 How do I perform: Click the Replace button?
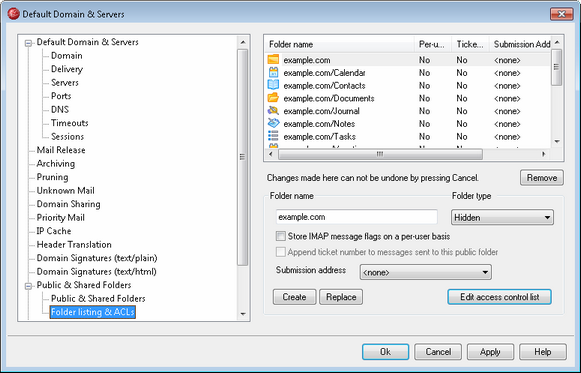(341, 297)
